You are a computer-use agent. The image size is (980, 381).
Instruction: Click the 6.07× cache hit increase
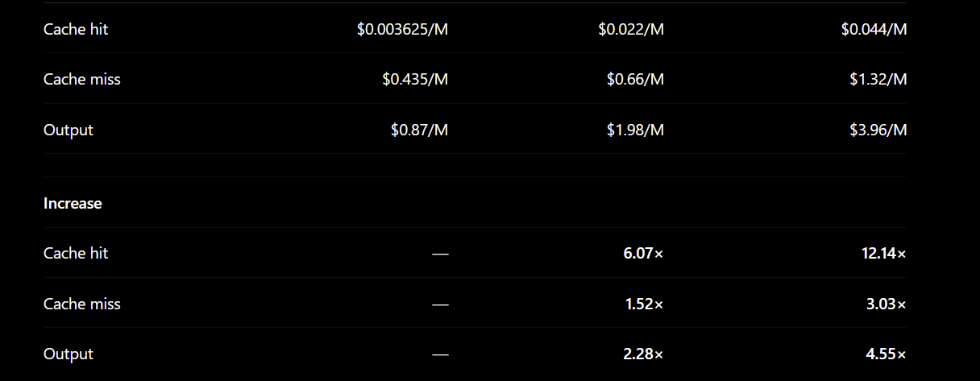coord(643,253)
